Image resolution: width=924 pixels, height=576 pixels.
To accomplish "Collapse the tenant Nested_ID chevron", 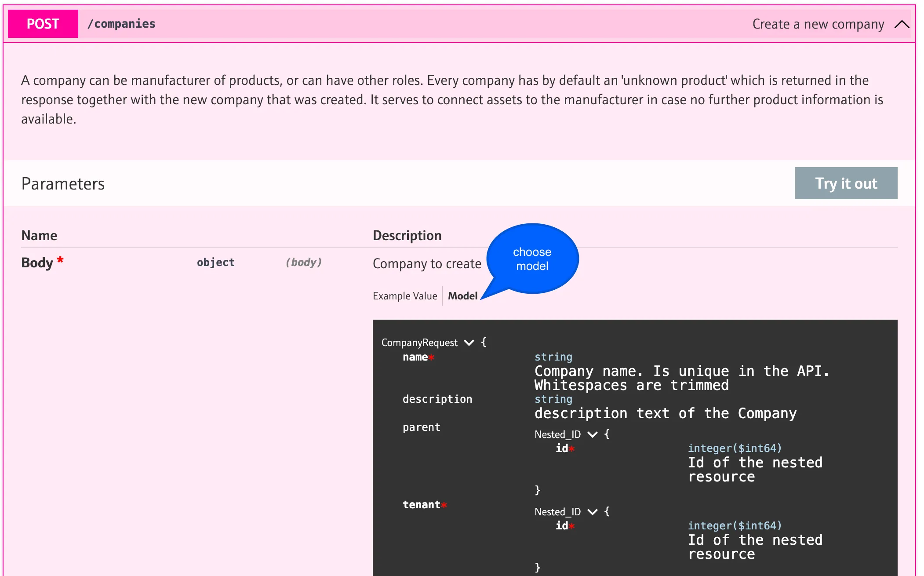I will pyautogui.click(x=593, y=512).
